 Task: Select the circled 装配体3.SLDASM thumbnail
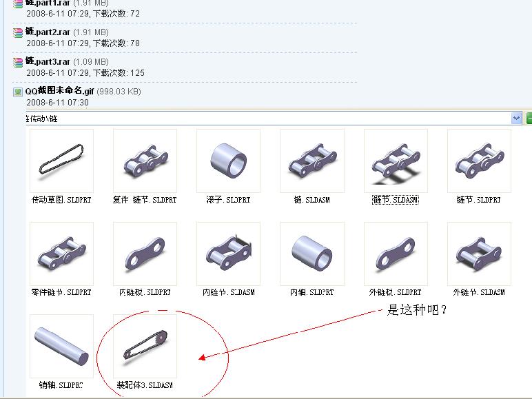point(145,346)
